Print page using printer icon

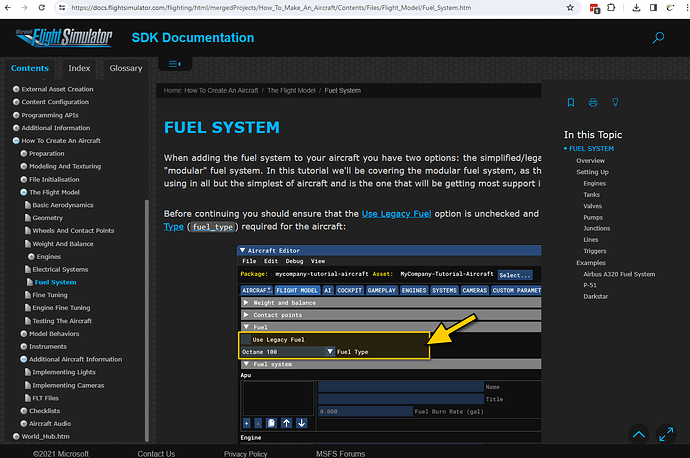(x=593, y=103)
